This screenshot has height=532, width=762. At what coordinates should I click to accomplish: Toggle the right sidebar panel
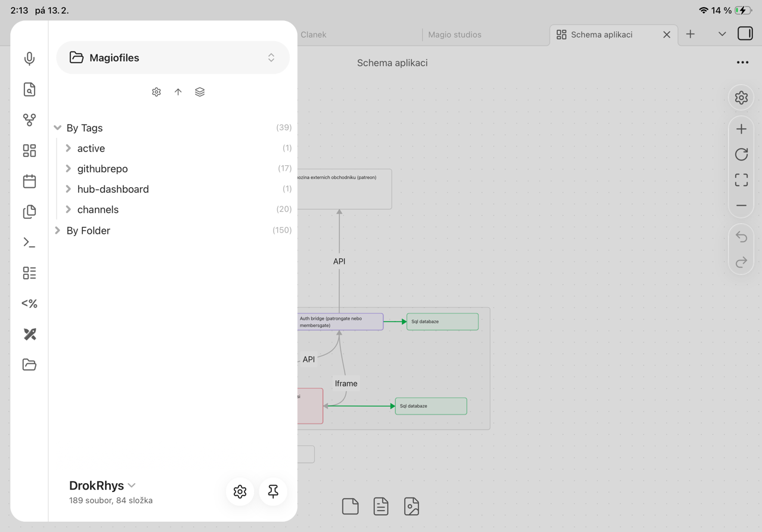pos(745,34)
